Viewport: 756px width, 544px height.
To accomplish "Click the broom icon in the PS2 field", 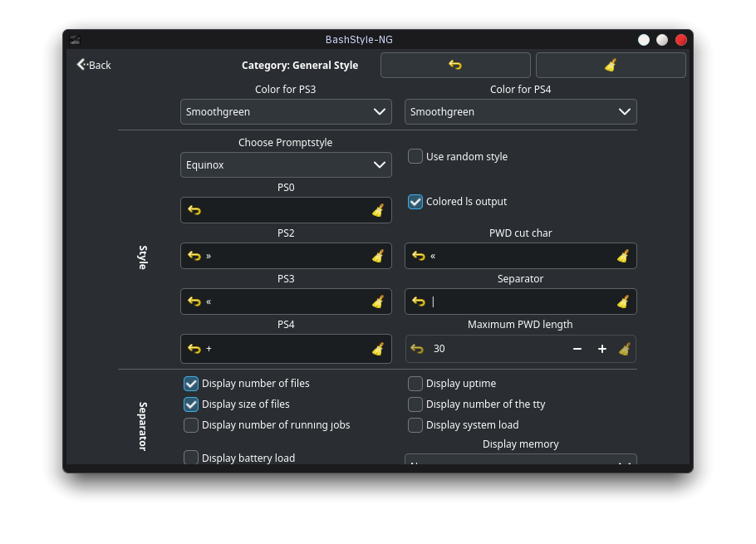I will pyautogui.click(x=378, y=256).
